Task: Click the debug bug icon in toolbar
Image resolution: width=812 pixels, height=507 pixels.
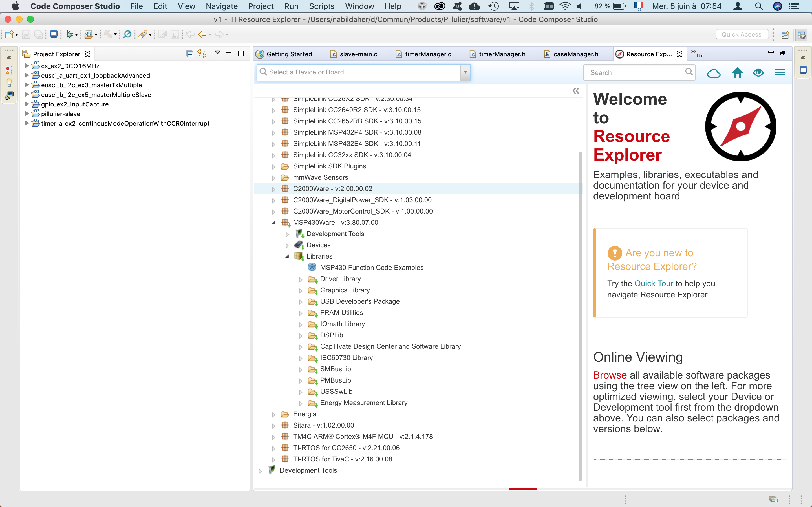Action: pos(69,35)
